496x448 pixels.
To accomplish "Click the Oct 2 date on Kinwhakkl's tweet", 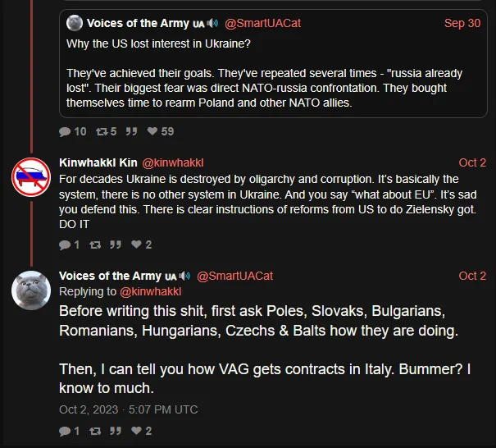I will [472, 162].
